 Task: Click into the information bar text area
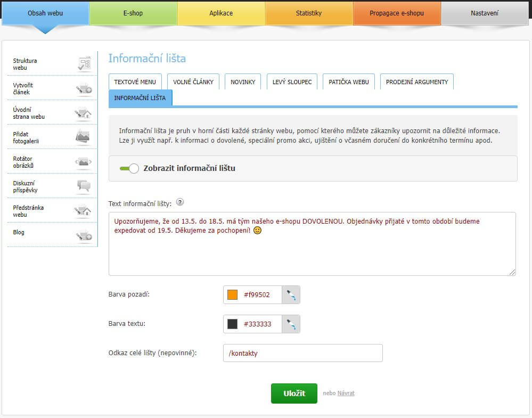click(312, 244)
